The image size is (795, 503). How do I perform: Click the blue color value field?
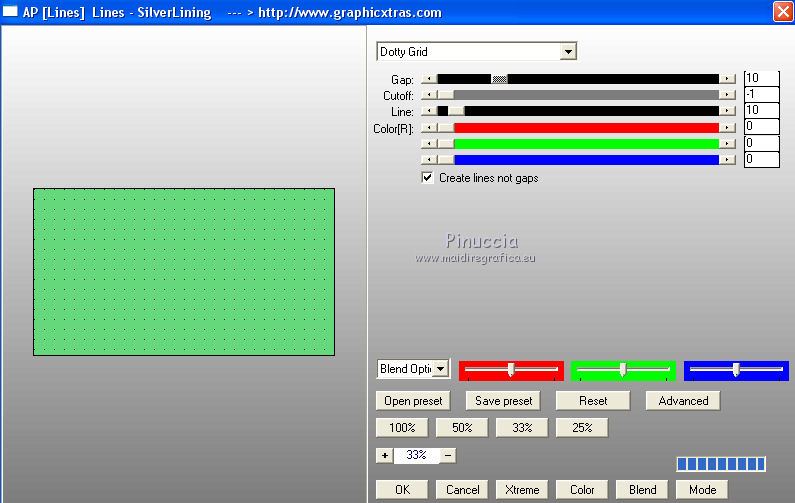pos(762,159)
